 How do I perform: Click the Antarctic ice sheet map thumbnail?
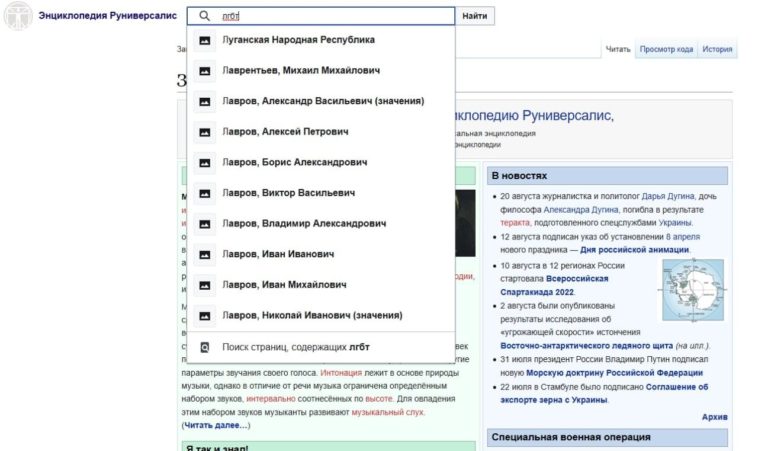[x=692, y=289]
